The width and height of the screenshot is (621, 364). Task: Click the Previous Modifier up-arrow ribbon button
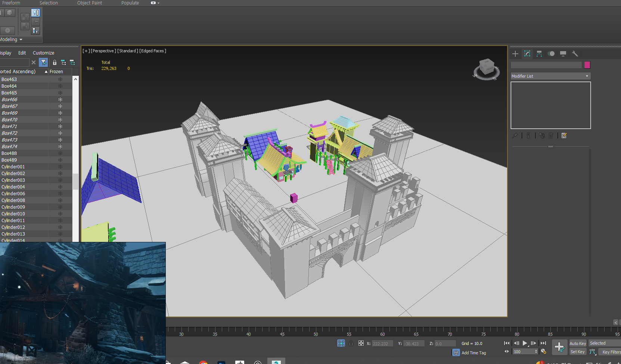point(25,17)
